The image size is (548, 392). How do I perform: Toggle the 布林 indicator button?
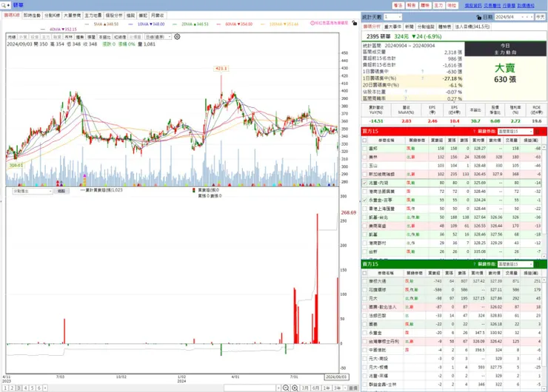[x=69, y=37]
